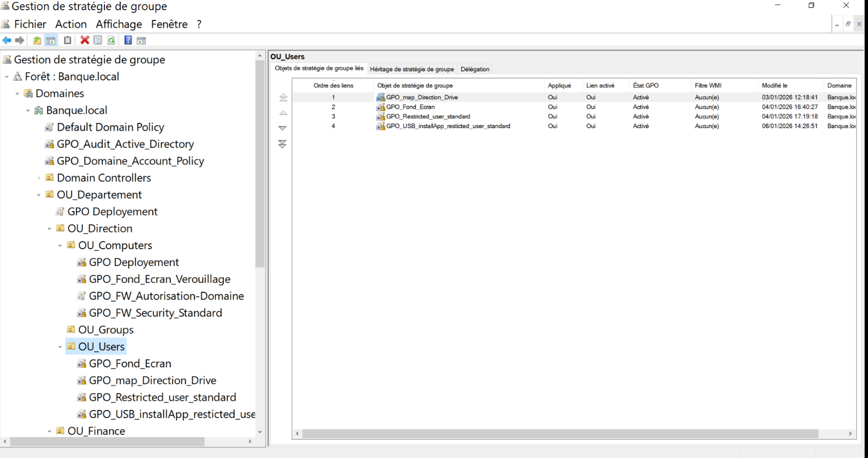Click the Up one level folder icon
This screenshot has width=868, height=458.
(37, 40)
